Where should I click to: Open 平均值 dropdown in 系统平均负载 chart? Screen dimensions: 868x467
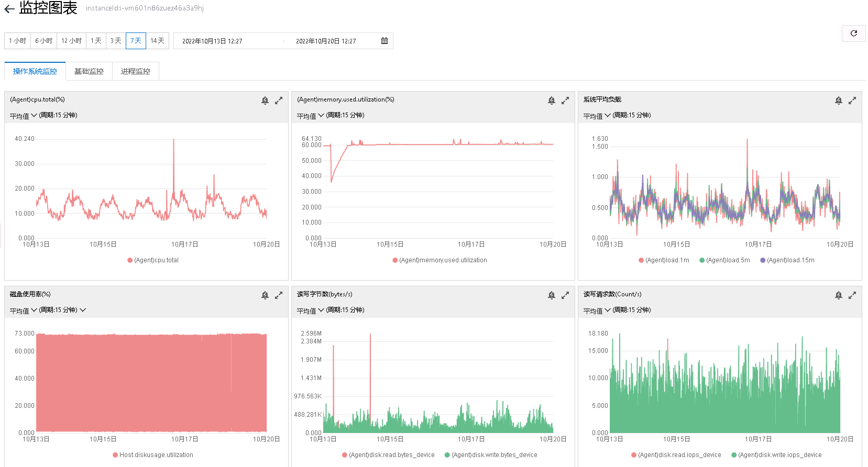click(x=597, y=116)
